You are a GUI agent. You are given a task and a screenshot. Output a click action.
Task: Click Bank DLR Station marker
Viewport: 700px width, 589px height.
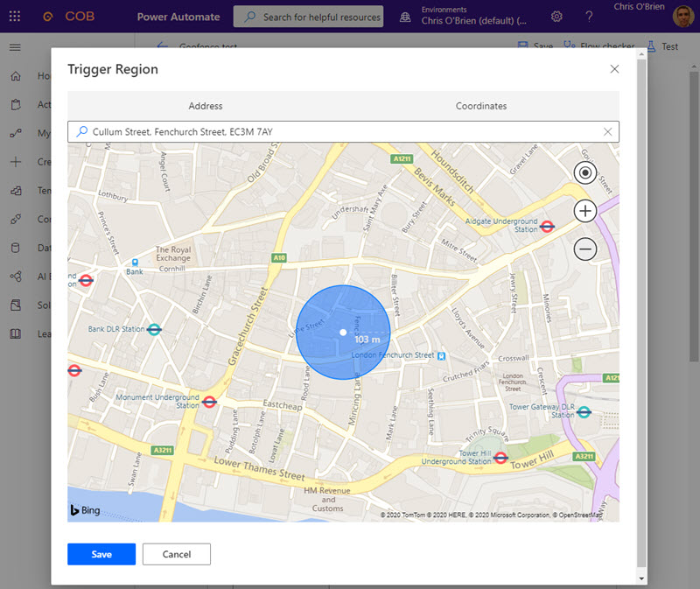(x=154, y=330)
